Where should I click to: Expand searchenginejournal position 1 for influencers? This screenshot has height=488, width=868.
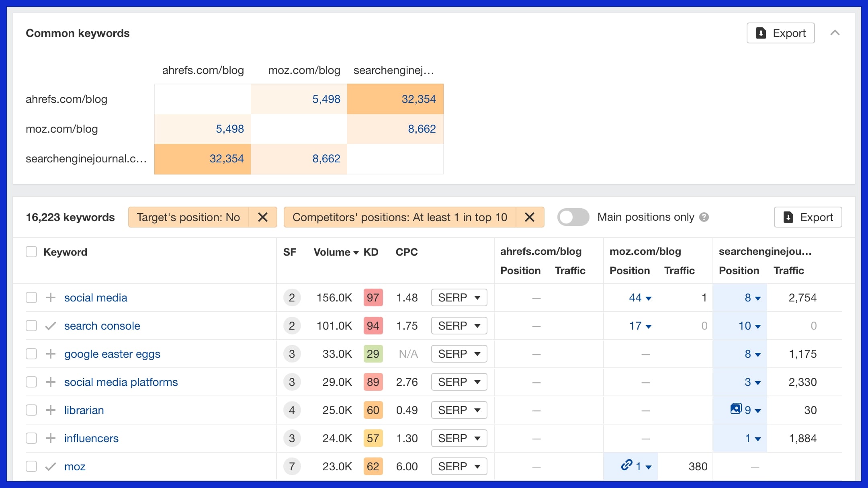[753, 438]
